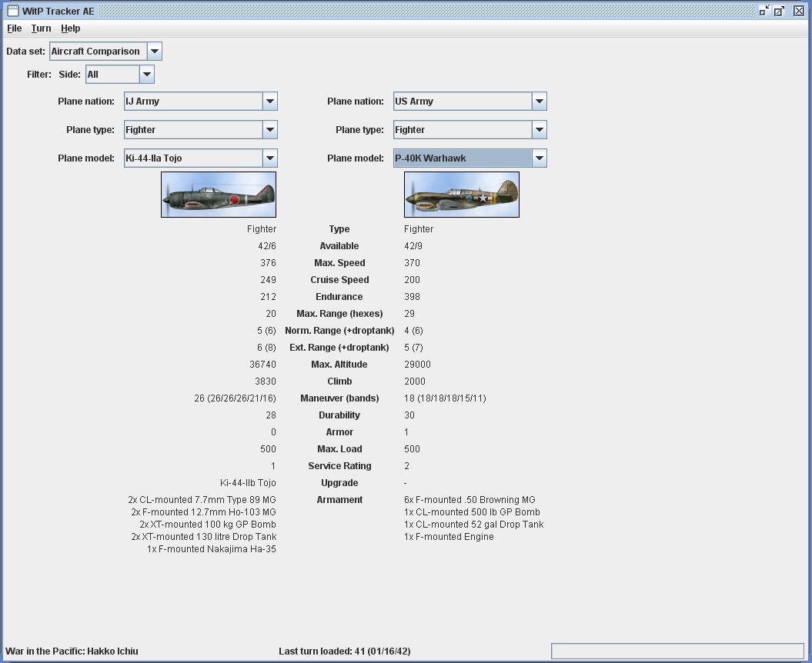Screen dimensions: 812x663
Task: Click the 2x F-mounted 12.7mm Ho-103 MG line
Action: tap(203, 512)
